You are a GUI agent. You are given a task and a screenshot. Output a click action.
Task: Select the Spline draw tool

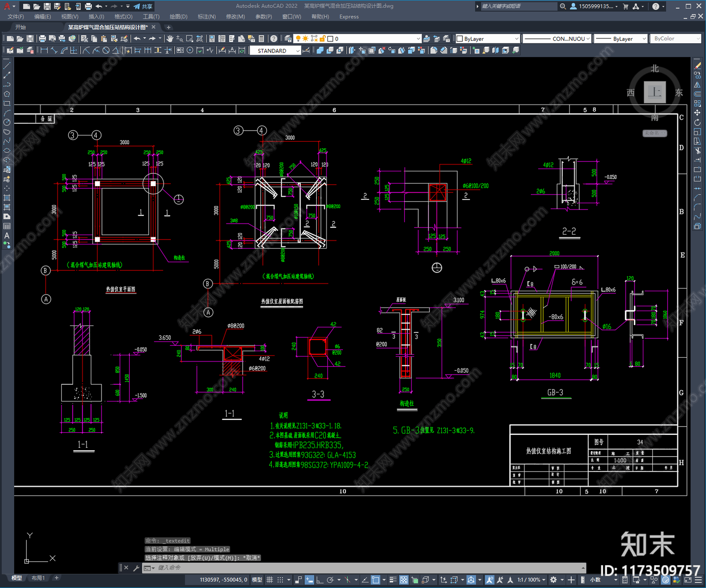(x=7, y=141)
